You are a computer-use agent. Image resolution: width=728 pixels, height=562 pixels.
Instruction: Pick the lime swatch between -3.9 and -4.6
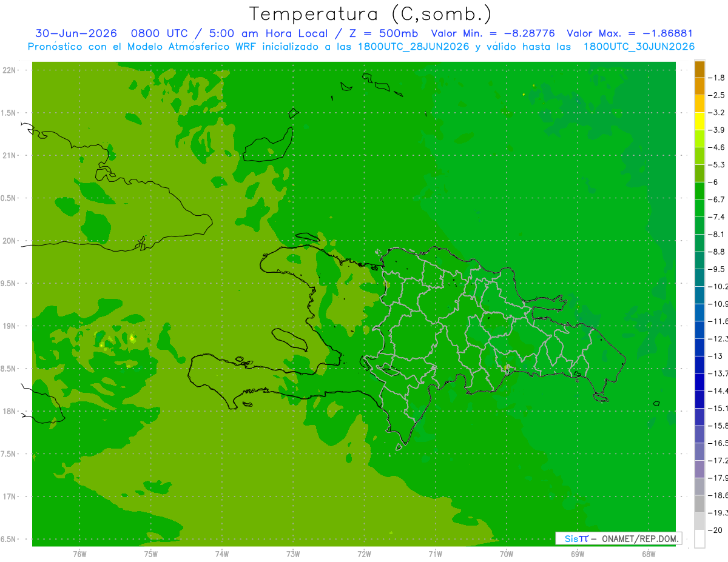pyautogui.click(x=699, y=139)
